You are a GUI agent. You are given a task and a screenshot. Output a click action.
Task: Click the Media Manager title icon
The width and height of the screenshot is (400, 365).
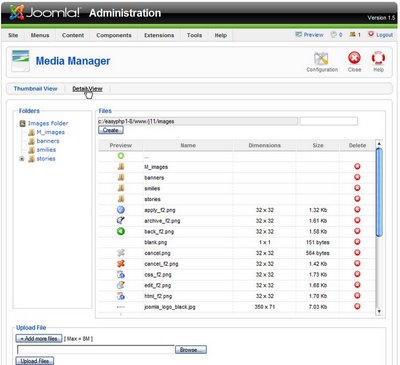point(20,61)
